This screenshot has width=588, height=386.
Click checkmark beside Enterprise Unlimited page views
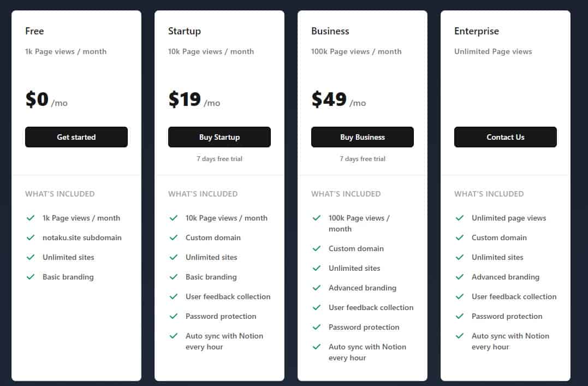(x=460, y=218)
